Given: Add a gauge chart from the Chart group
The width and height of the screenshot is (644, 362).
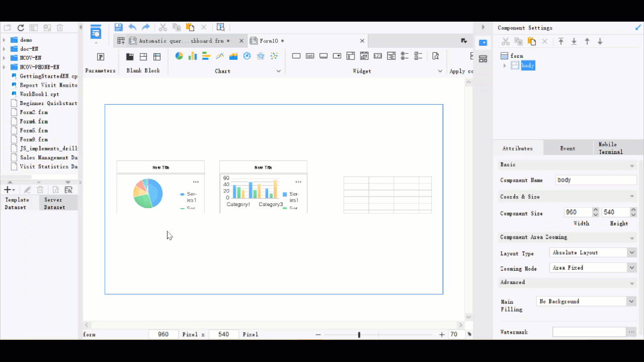Looking at the screenshot, I should [247, 56].
